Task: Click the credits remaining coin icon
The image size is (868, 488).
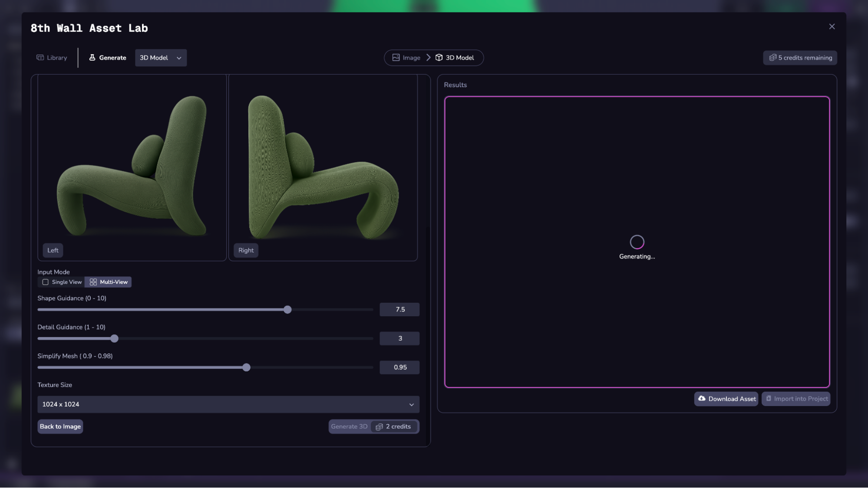Action: point(772,58)
